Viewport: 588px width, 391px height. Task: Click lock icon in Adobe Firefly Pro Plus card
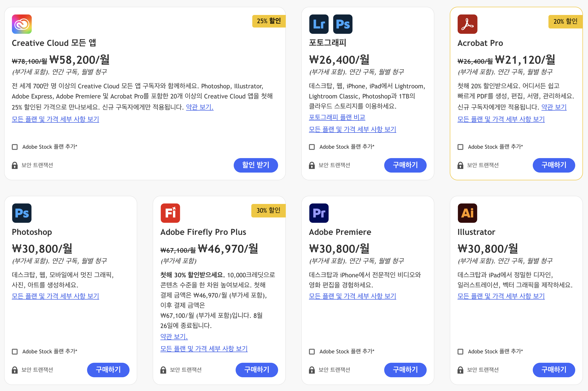(x=163, y=370)
